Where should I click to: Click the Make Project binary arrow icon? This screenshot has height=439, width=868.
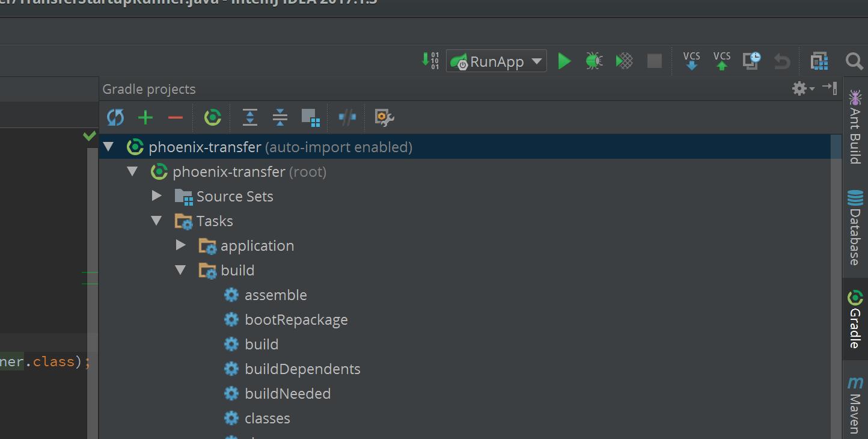(430, 61)
